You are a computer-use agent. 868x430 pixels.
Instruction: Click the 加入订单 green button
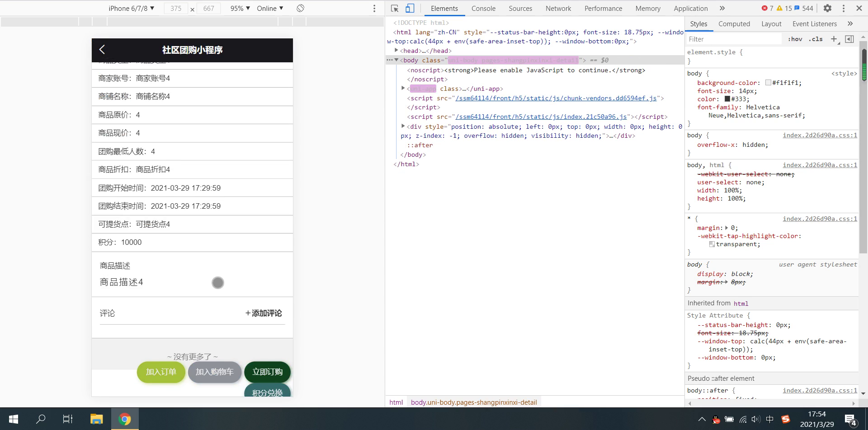(x=161, y=372)
